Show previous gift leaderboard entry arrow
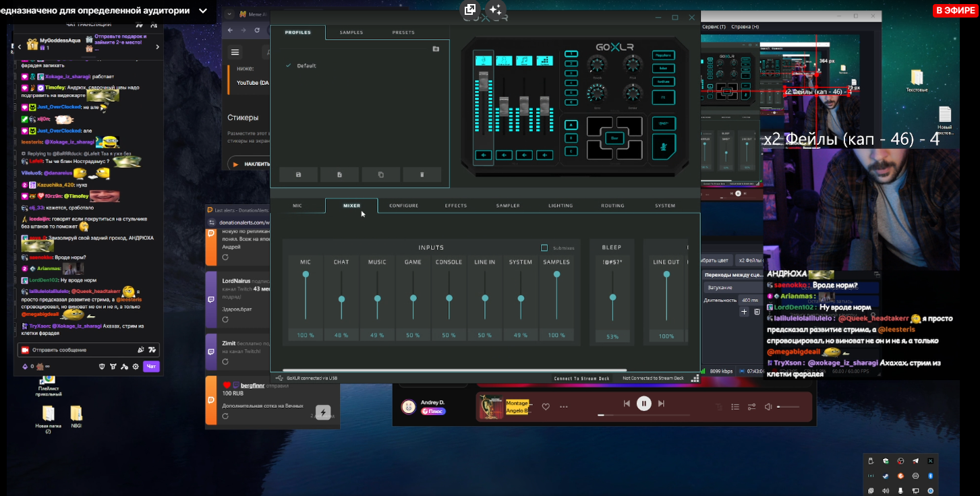Viewport: 980px width, 496px height. click(19, 46)
